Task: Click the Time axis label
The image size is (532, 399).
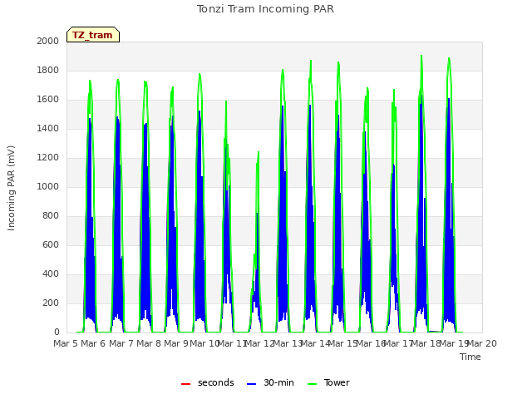Action: (x=470, y=357)
